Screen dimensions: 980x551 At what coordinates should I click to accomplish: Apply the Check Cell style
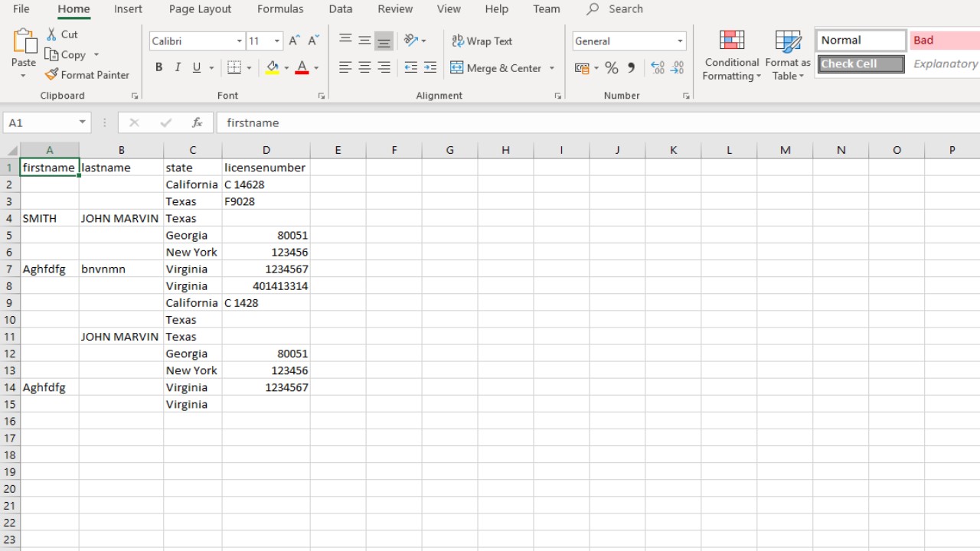(x=861, y=64)
